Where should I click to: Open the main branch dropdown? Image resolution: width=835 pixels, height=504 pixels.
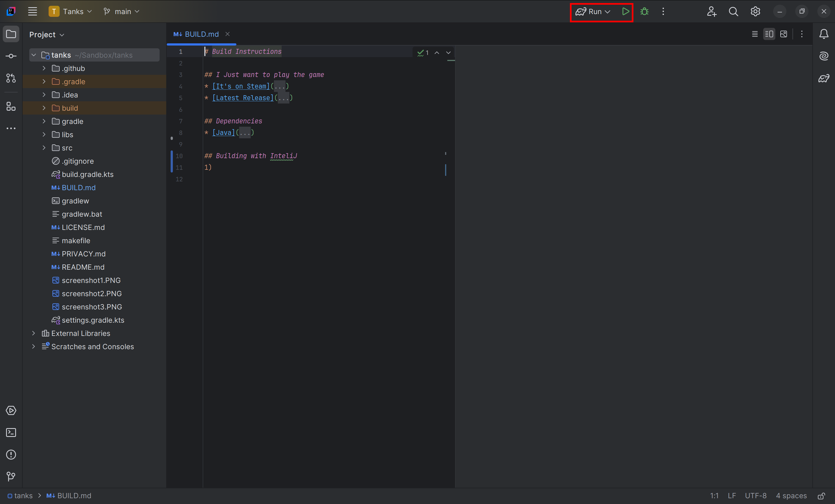(x=121, y=12)
